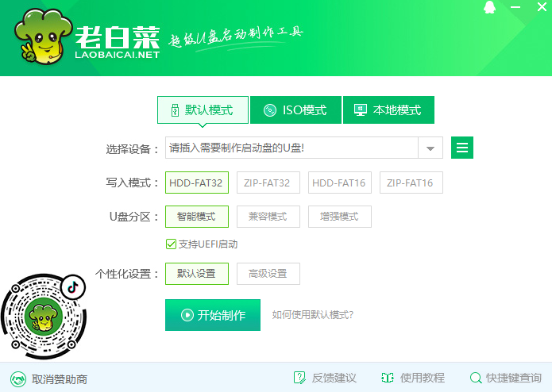
Task: Click the LAOBAICAI.NET website text
Action: tap(118, 55)
